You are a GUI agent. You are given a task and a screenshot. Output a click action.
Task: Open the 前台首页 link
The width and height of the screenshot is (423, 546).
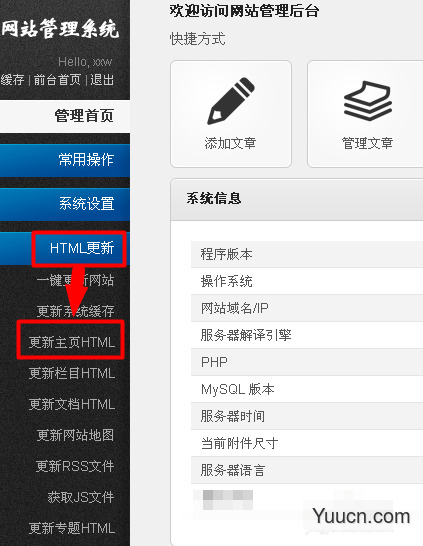pyautogui.click(x=57, y=80)
